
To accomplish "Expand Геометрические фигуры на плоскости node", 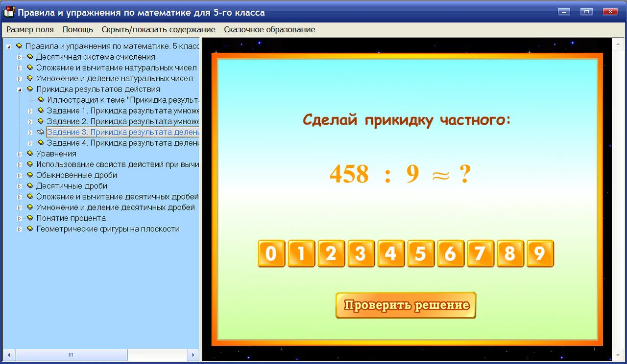I will pos(20,229).
